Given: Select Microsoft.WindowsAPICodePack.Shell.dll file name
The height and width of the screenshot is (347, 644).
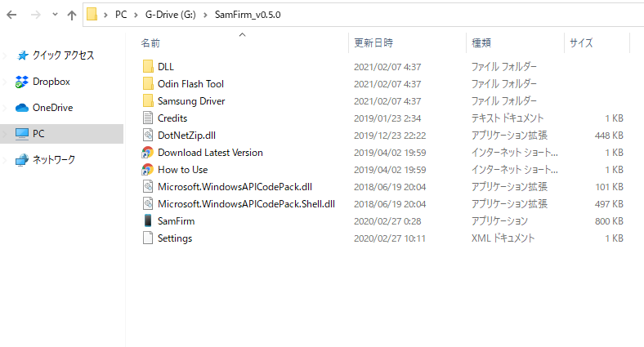Looking at the screenshot, I should (246, 204).
